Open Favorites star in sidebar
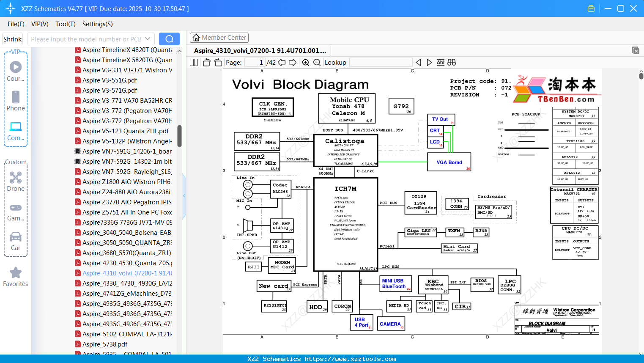The width and height of the screenshot is (644, 363). tap(16, 277)
